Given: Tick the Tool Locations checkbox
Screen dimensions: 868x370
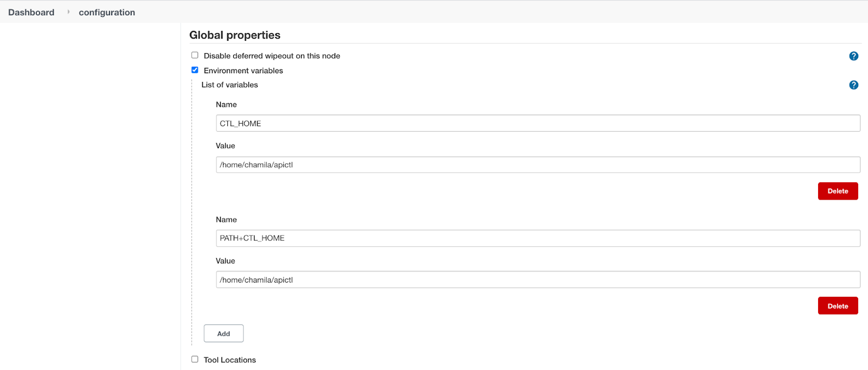Looking at the screenshot, I should click(x=195, y=359).
